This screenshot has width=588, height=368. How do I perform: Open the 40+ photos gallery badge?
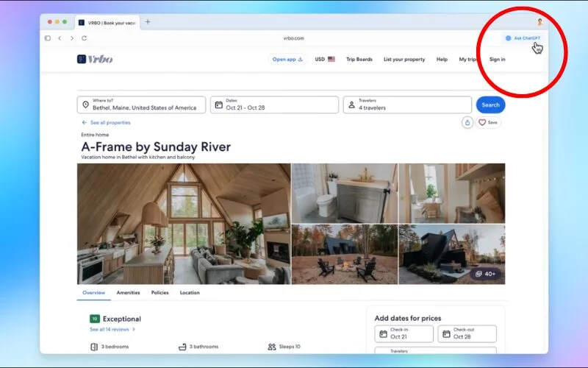click(x=486, y=274)
